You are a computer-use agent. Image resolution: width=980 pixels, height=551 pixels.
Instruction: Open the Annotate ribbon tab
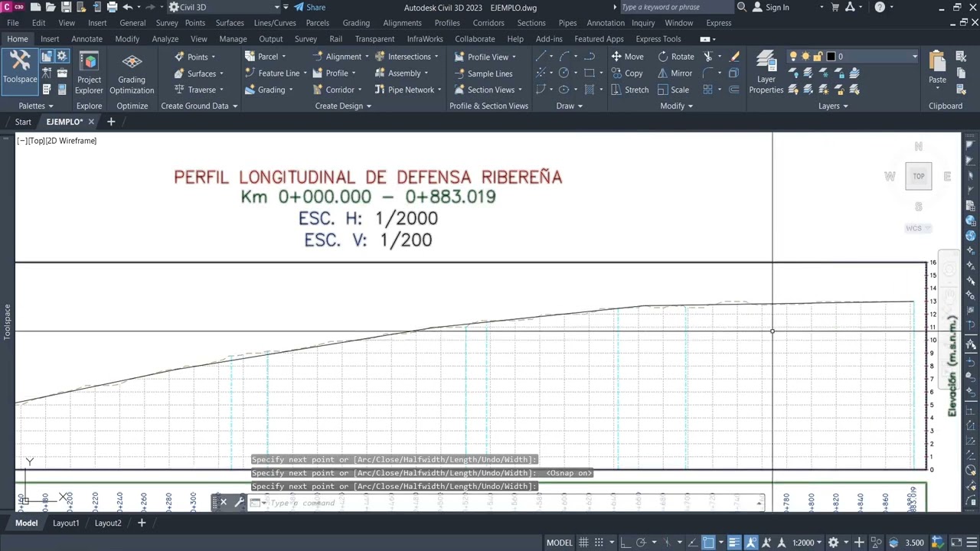coord(87,39)
